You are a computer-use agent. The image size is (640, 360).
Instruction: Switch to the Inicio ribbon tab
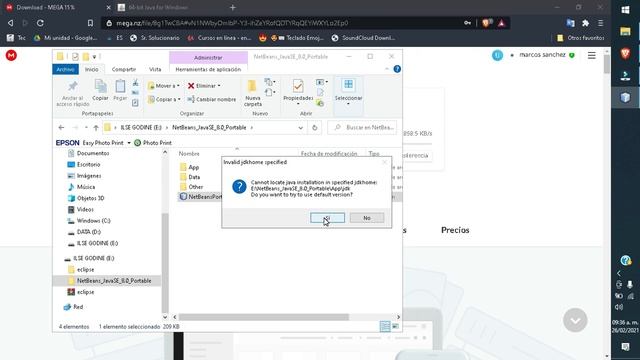point(91,69)
